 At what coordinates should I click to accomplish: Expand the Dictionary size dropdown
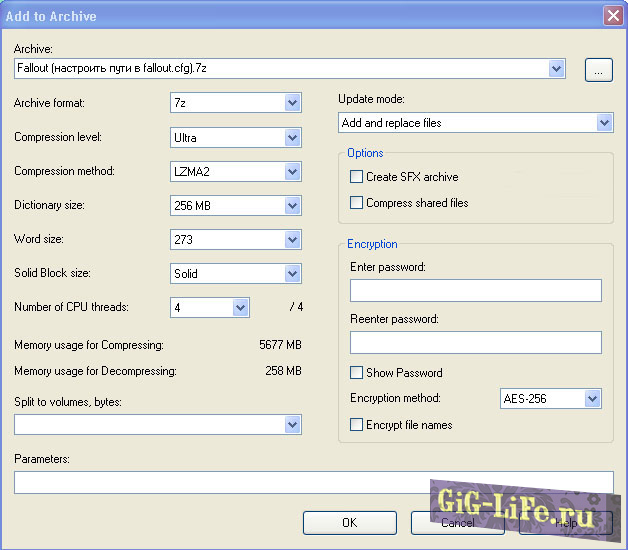click(292, 205)
